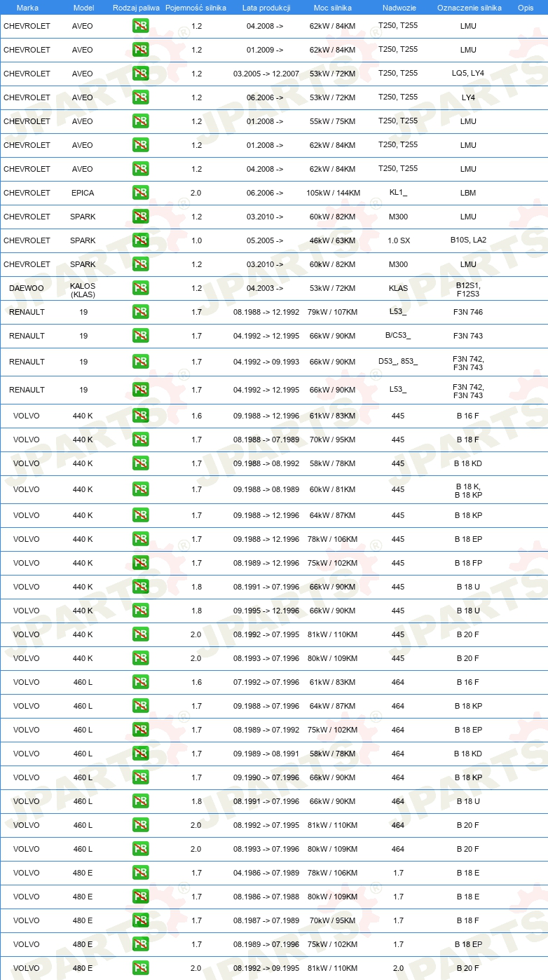Click fuel icon in Chevrolet Aveo 01.2009 row
This screenshot has height=980, width=548.
(140, 50)
